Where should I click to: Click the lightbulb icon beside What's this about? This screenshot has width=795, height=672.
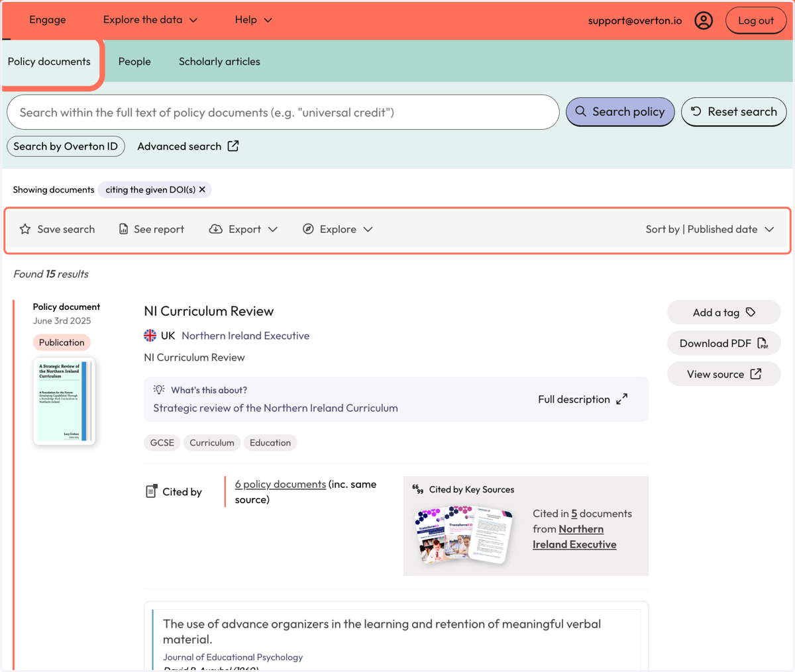click(x=159, y=390)
